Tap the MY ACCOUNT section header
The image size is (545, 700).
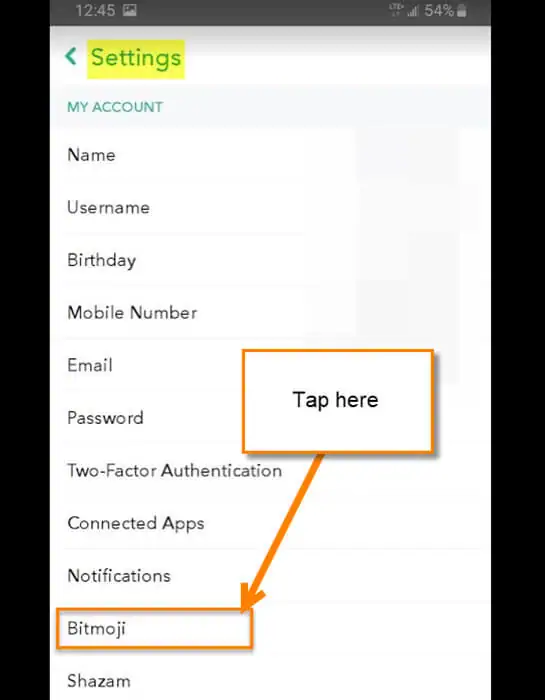(115, 107)
